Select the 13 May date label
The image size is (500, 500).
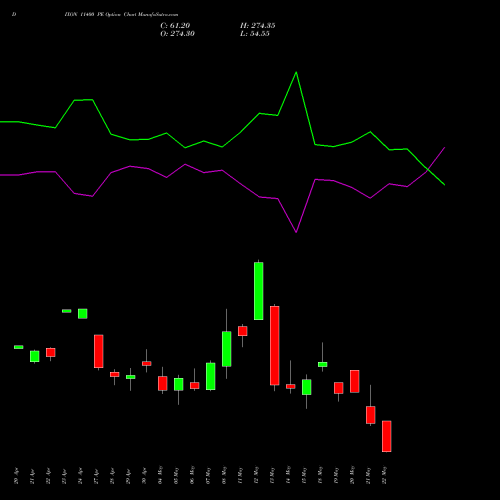tap(273, 475)
